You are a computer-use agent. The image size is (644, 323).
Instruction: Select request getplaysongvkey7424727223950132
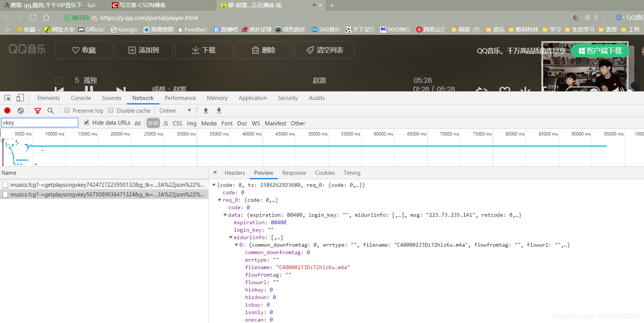point(104,185)
